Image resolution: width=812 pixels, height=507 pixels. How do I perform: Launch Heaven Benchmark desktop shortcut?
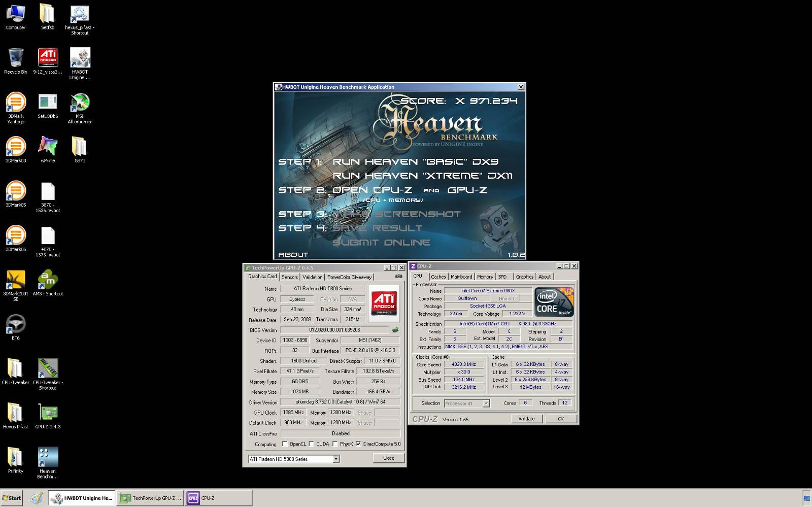click(48, 462)
